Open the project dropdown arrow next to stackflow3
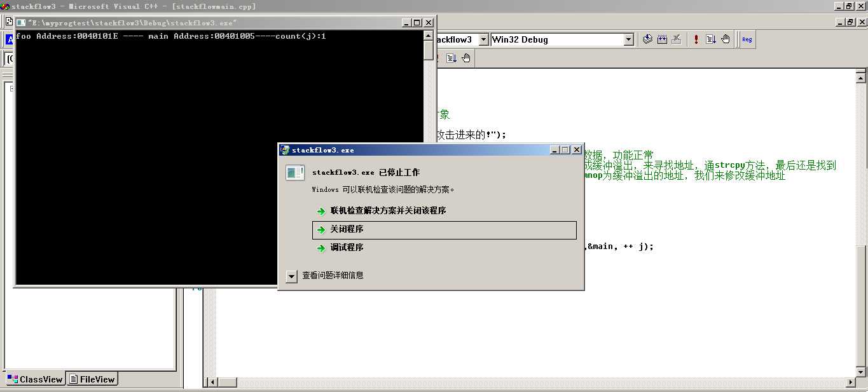Screen dimensions: 868x392 [x=483, y=39]
